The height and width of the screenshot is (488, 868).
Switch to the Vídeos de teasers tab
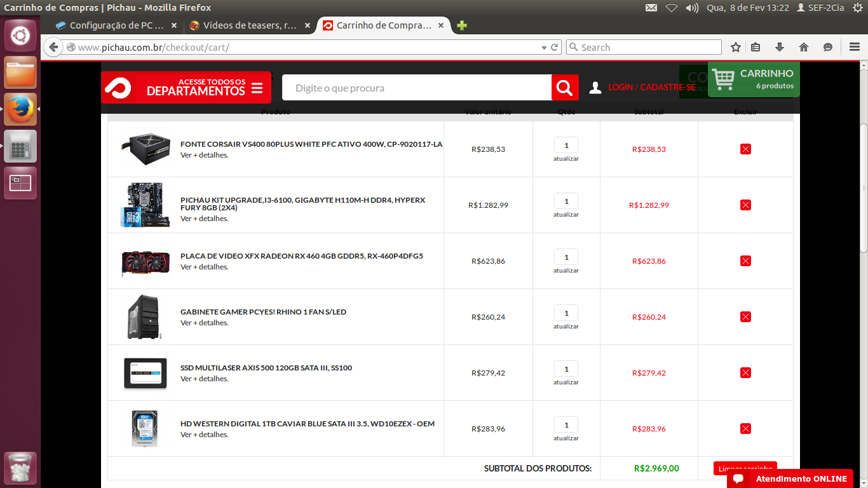(249, 25)
